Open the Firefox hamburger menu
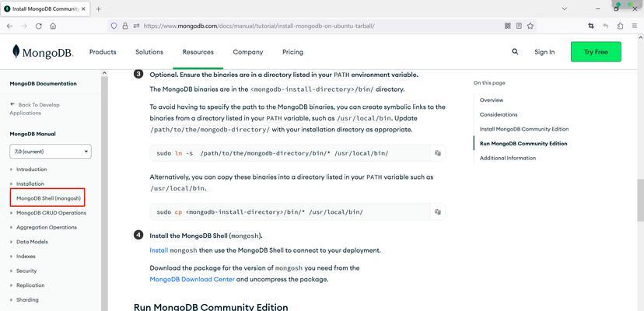Screen dimensions: 644x311 point(635,26)
